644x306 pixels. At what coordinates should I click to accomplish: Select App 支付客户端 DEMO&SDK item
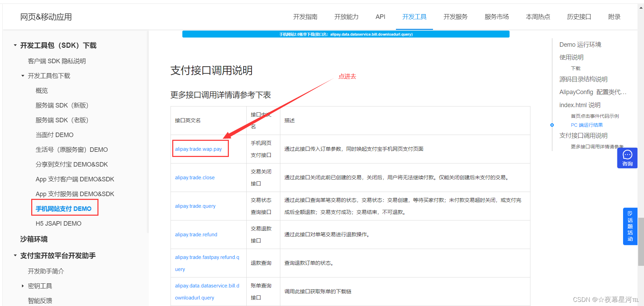pos(75,179)
